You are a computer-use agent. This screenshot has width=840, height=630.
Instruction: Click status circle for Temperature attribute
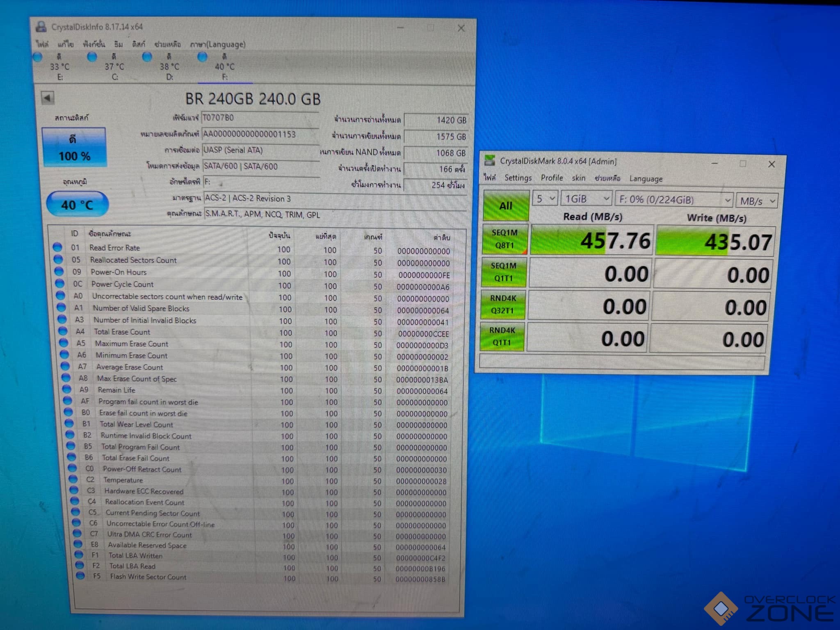click(73, 479)
